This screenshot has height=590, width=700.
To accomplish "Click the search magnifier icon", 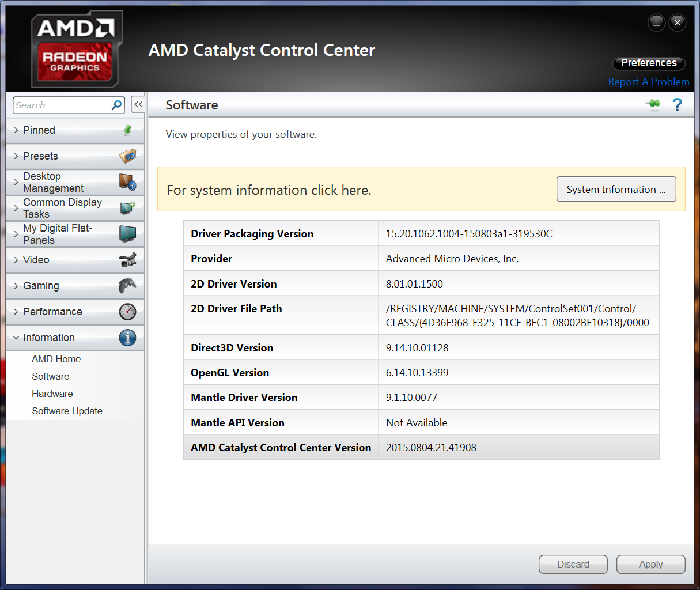I will (116, 105).
